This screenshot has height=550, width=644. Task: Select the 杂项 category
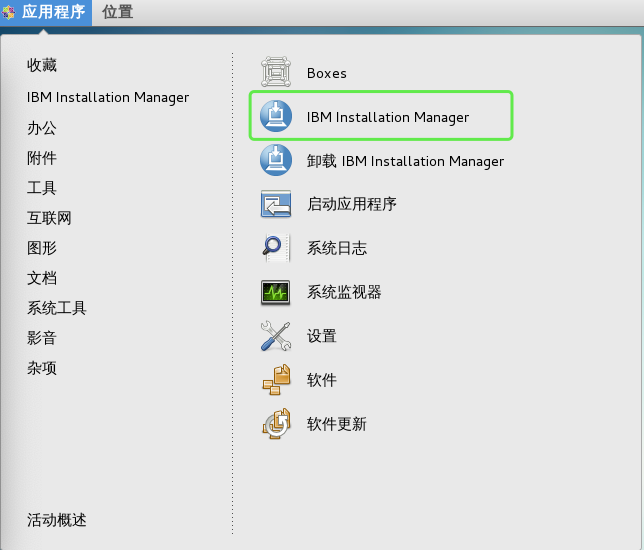coord(42,368)
